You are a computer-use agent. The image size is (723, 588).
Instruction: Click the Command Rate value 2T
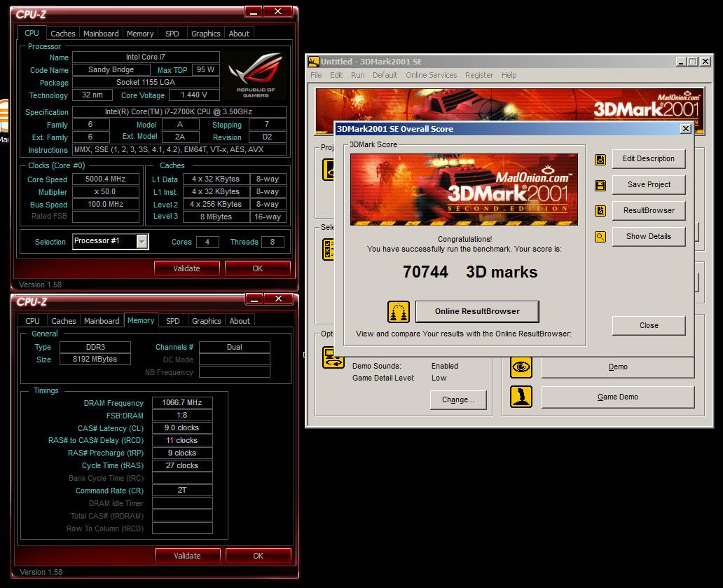[182, 490]
